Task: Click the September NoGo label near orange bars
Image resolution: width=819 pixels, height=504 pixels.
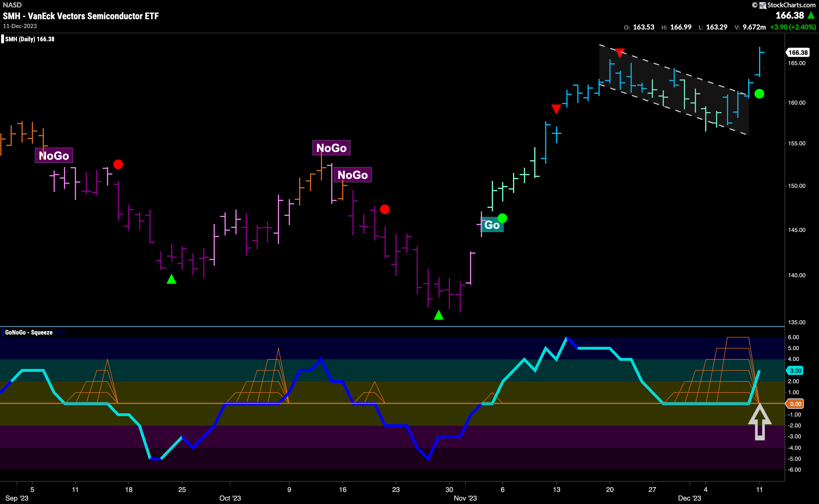Action: pos(54,156)
